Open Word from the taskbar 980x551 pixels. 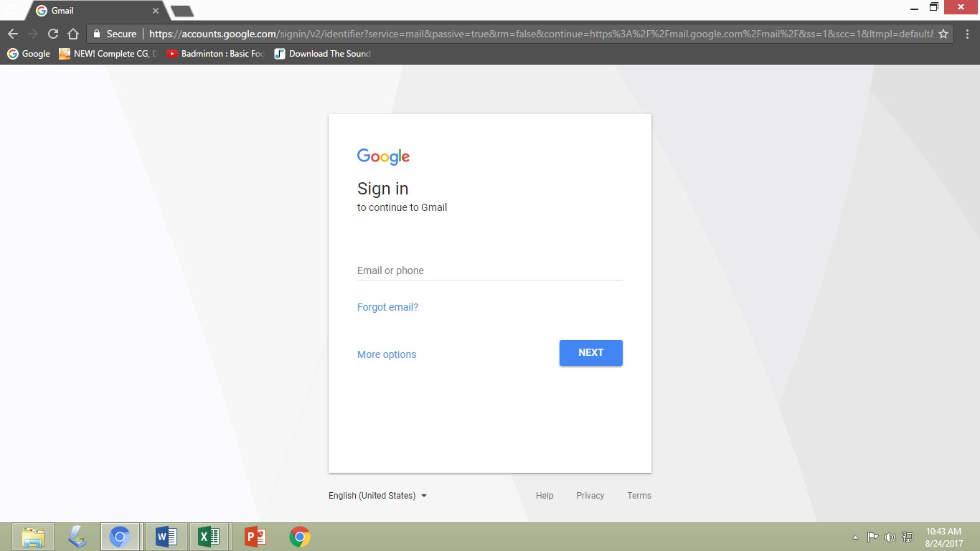[x=166, y=537]
